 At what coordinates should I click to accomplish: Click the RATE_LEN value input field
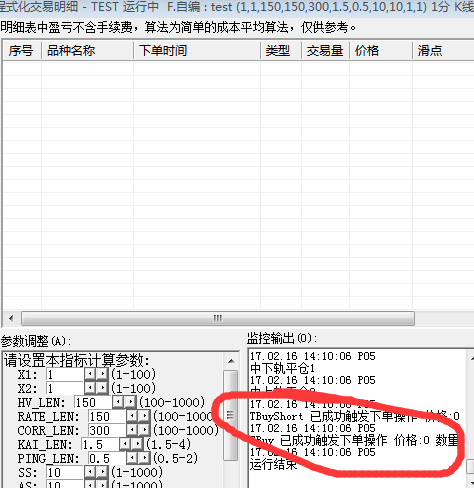tap(107, 416)
